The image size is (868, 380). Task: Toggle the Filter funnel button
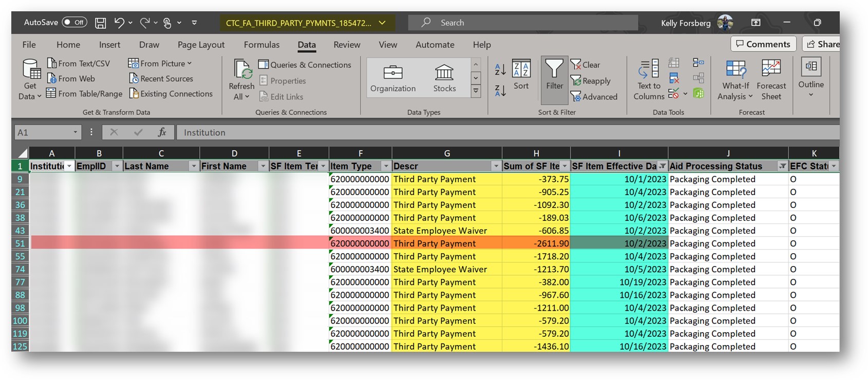pos(554,80)
